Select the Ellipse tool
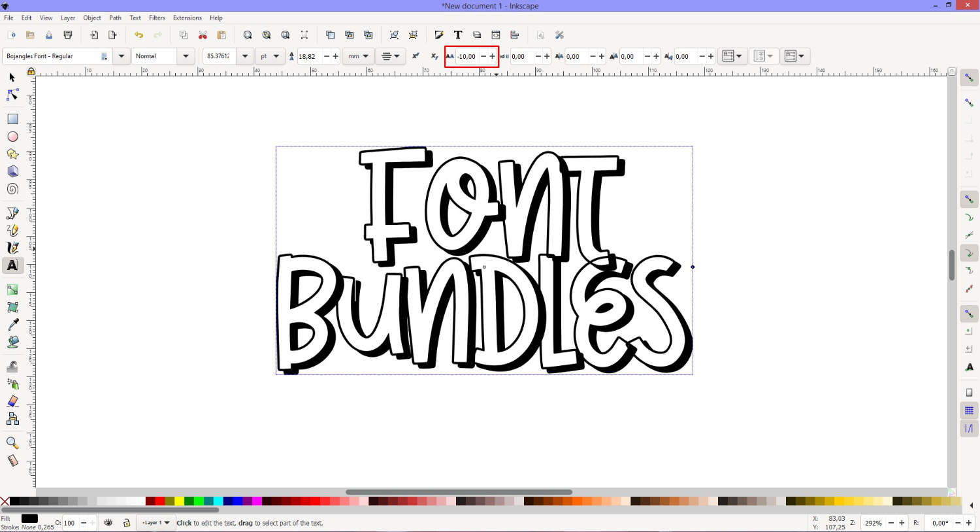This screenshot has height=532, width=980. point(12,137)
